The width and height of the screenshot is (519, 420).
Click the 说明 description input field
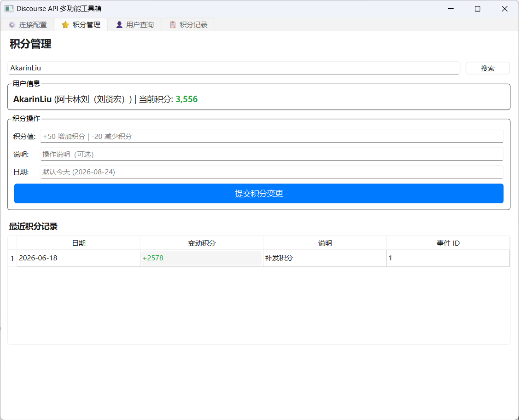point(272,154)
